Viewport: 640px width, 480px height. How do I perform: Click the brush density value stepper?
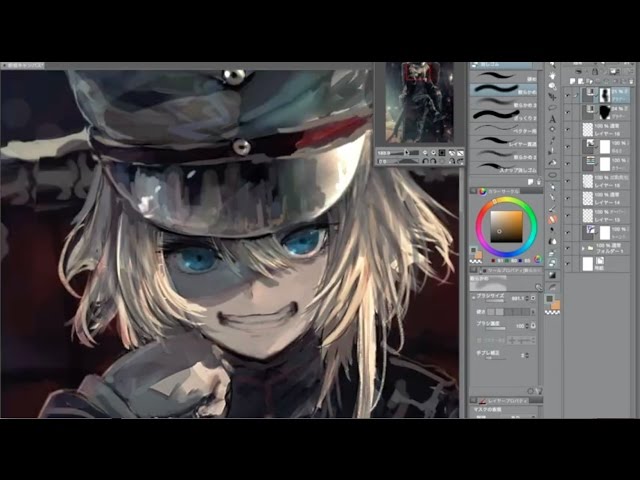click(x=527, y=326)
